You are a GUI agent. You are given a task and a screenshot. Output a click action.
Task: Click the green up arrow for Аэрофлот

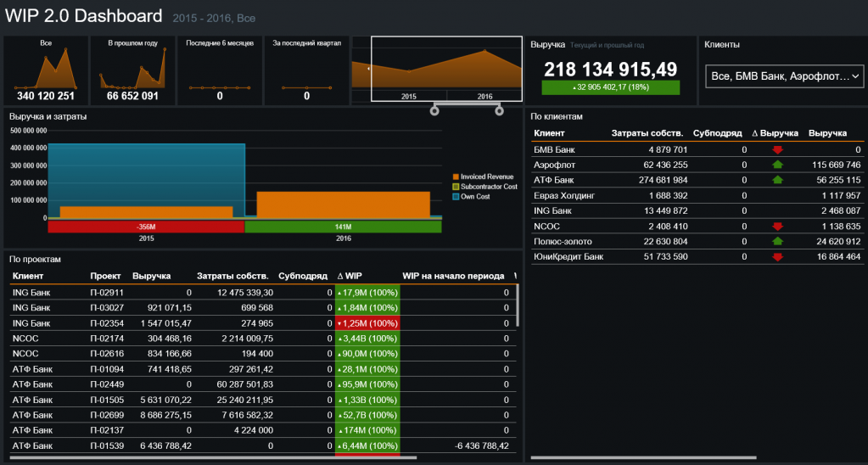[777, 165]
